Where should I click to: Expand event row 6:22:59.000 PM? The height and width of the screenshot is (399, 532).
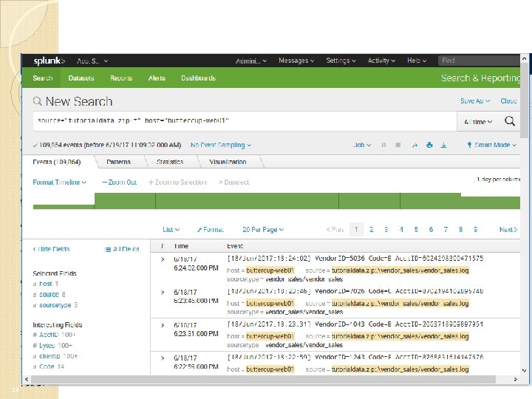tap(163, 358)
